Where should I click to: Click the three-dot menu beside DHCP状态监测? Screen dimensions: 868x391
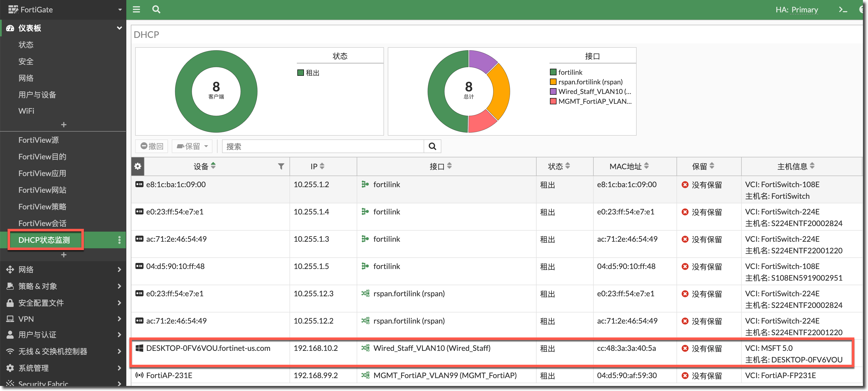coord(119,240)
